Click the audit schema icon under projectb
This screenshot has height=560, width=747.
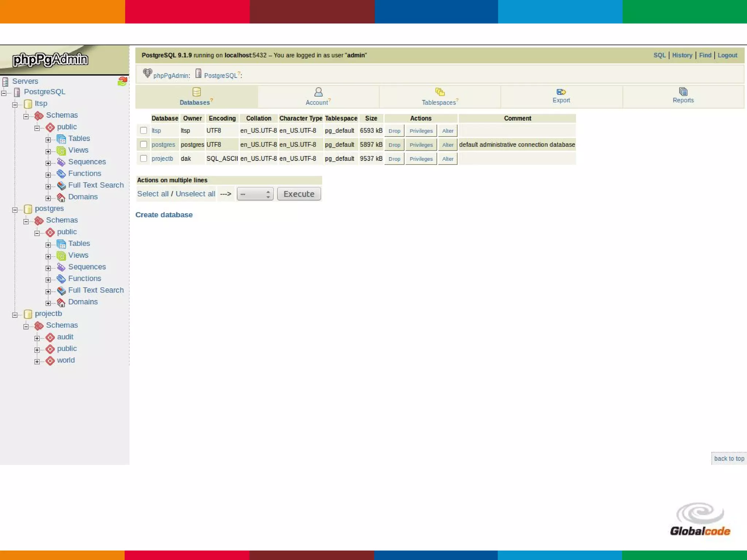click(50, 337)
